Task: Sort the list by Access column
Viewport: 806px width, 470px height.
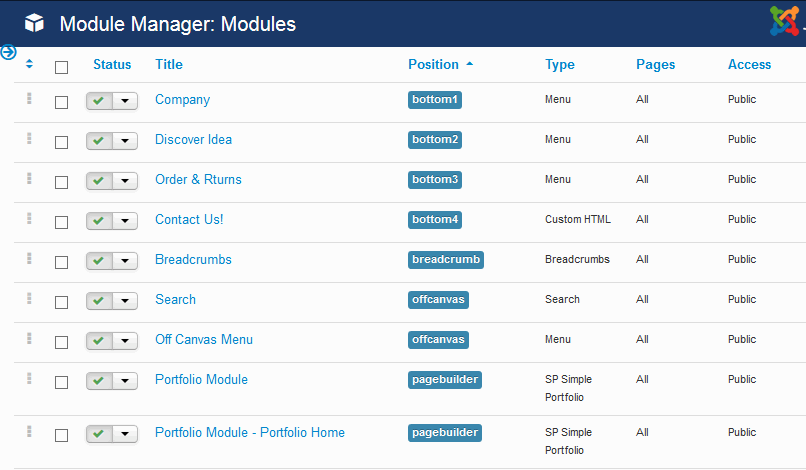Action: coord(749,64)
